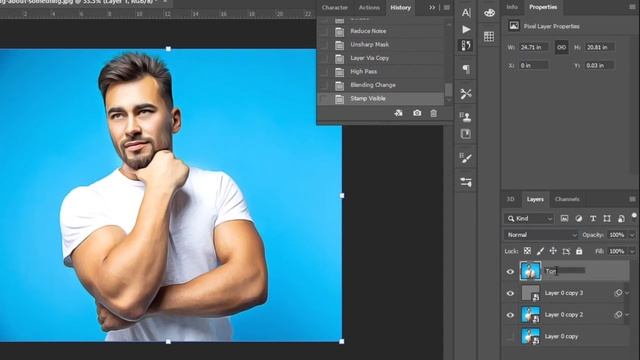
Task: Filter layers by shape layers icon
Action: point(607,219)
